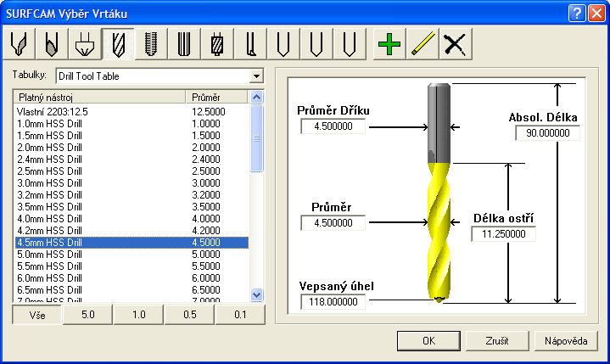
Task: Open the Tabulky Drill Tool Table dropdown
Action: [x=256, y=76]
